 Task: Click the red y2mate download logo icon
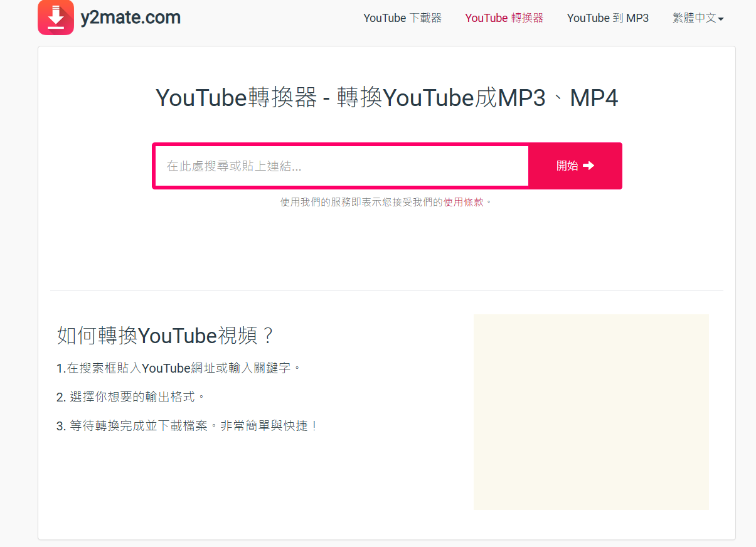56,17
